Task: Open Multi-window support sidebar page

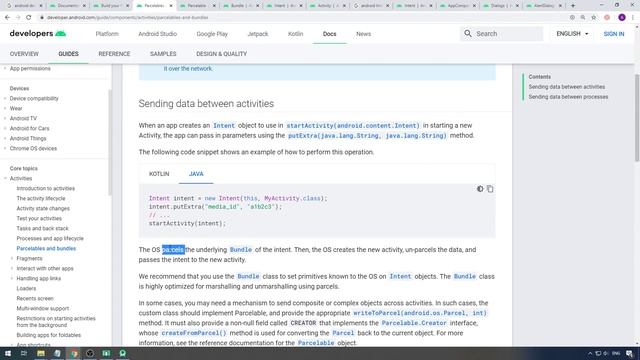Action: [x=42, y=309]
